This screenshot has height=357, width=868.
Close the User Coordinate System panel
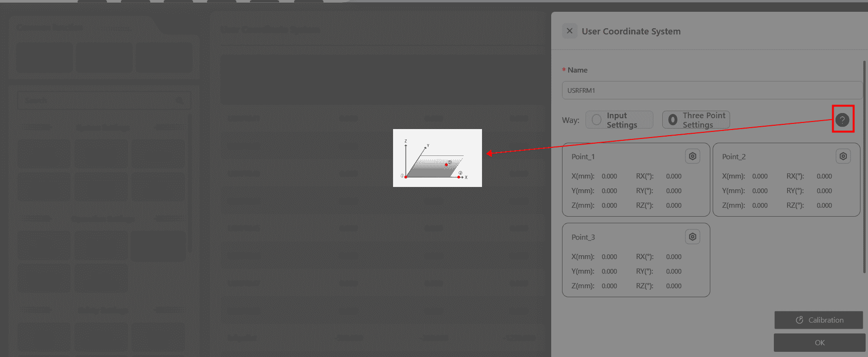pos(570,31)
